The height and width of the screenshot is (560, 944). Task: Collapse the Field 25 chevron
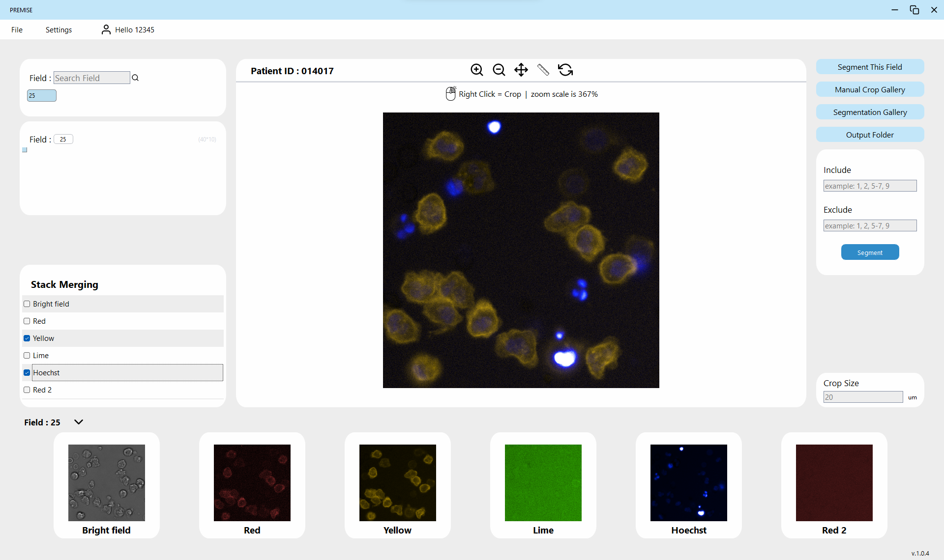[x=79, y=422]
